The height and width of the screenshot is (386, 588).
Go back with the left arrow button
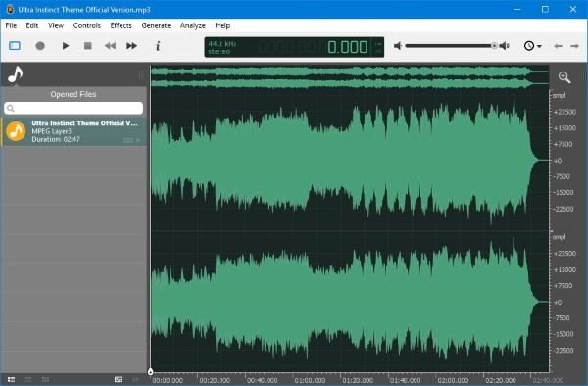[558, 46]
